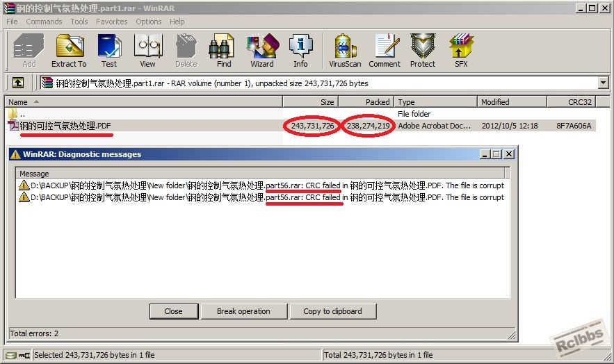Click 'Selected 243,731,726 bytes in 1 file' status
Image resolution: width=614 pixels, height=364 pixels.
coord(95,355)
